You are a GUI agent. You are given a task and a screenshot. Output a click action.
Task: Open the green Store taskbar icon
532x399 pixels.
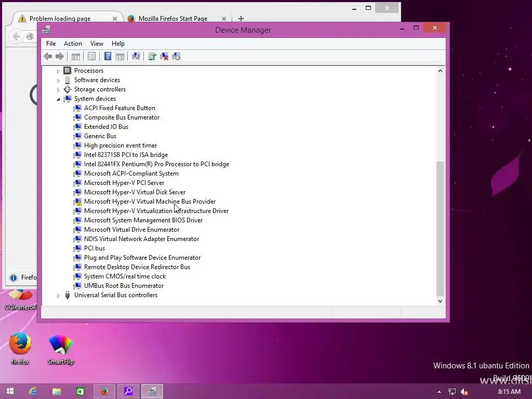point(81,391)
